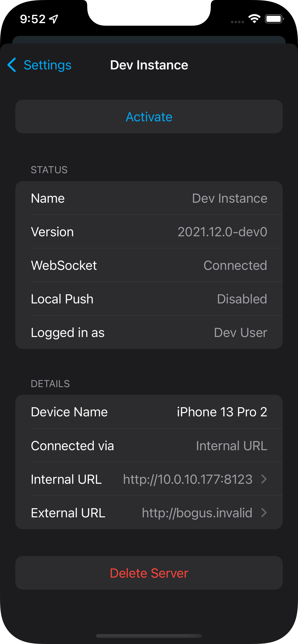298x644 pixels.
Task: Select the WebSocket Connected row
Action: pos(149,265)
